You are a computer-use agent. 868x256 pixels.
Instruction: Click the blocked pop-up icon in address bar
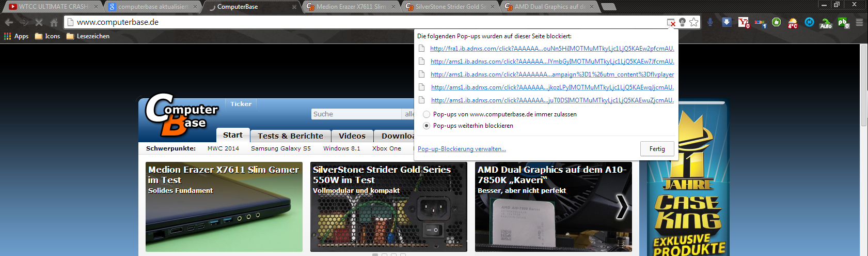pos(671,22)
